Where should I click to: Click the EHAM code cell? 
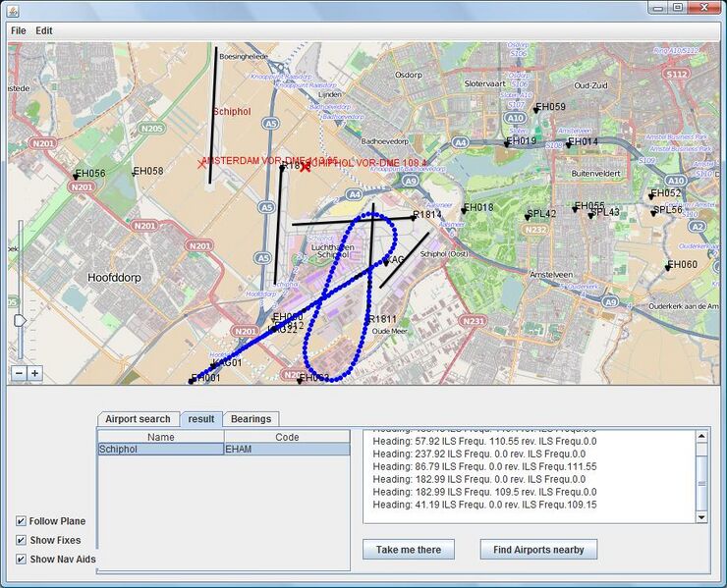click(x=287, y=449)
